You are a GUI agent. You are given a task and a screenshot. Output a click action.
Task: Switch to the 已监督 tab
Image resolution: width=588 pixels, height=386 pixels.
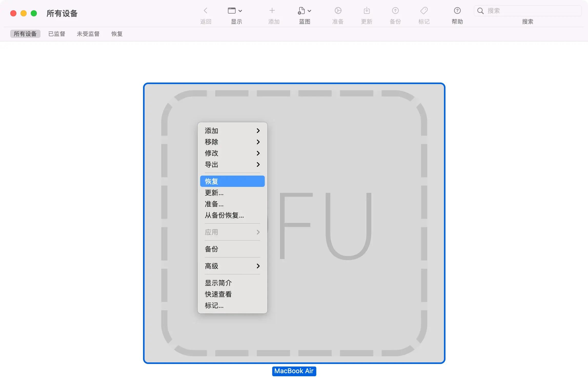coord(57,34)
